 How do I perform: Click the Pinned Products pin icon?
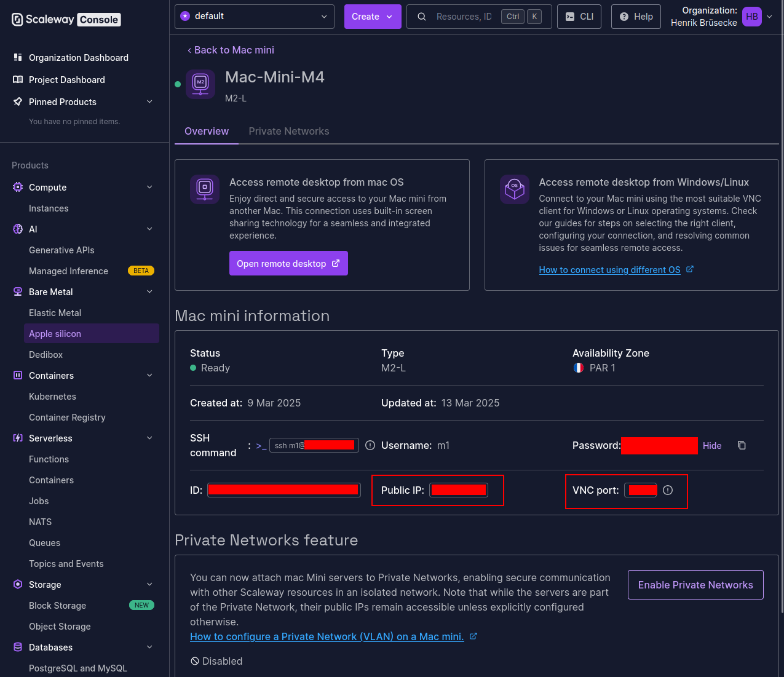[x=18, y=102]
